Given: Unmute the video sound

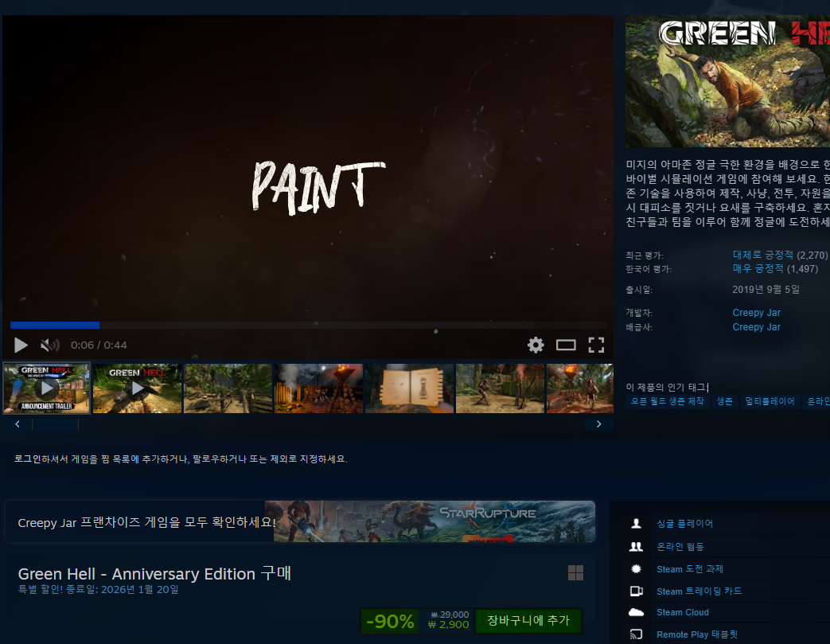Looking at the screenshot, I should (49, 345).
